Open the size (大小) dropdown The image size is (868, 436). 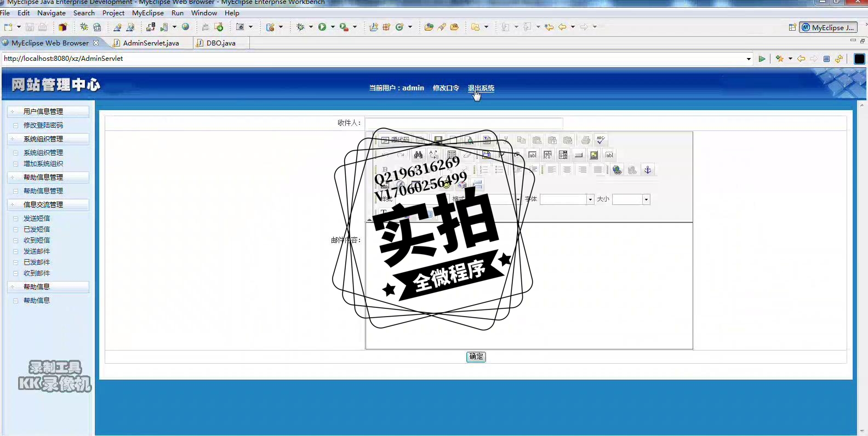coord(646,199)
